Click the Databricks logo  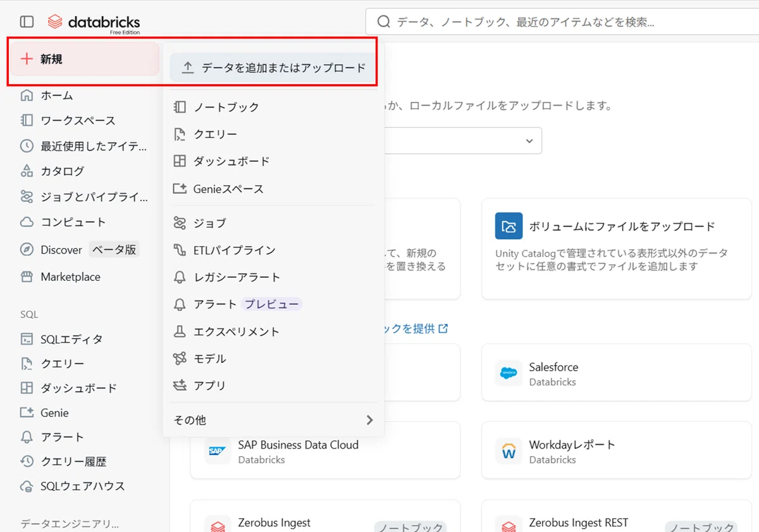pos(94,23)
